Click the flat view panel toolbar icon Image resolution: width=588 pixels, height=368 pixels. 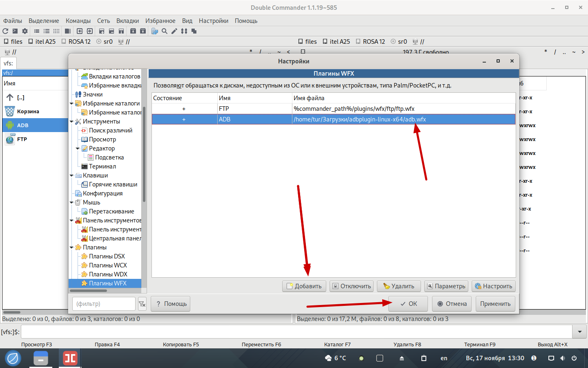click(x=68, y=31)
